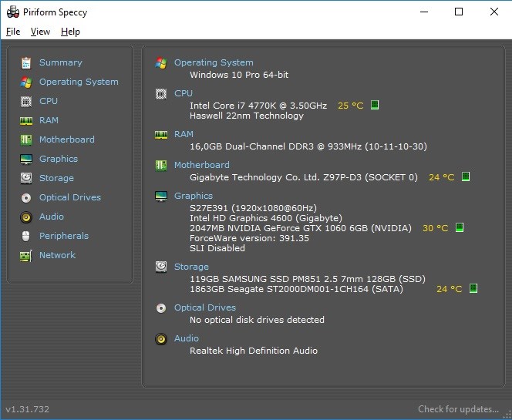The height and width of the screenshot is (420, 512).
Task: Click the Optical Drives heading in main panel
Action: point(205,307)
